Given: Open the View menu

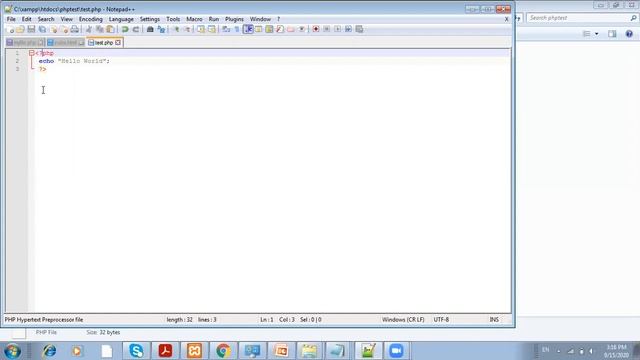Looking at the screenshot, I should tap(67, 19).
